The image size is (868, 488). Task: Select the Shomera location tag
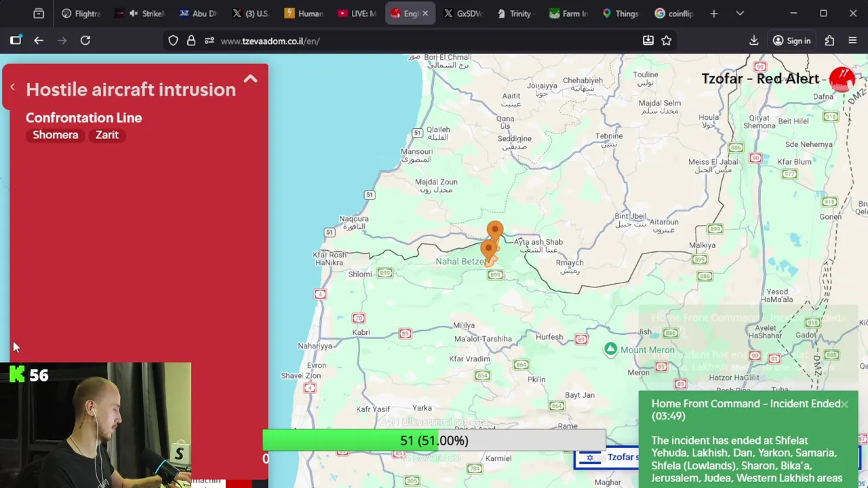[x=56, y=135]
